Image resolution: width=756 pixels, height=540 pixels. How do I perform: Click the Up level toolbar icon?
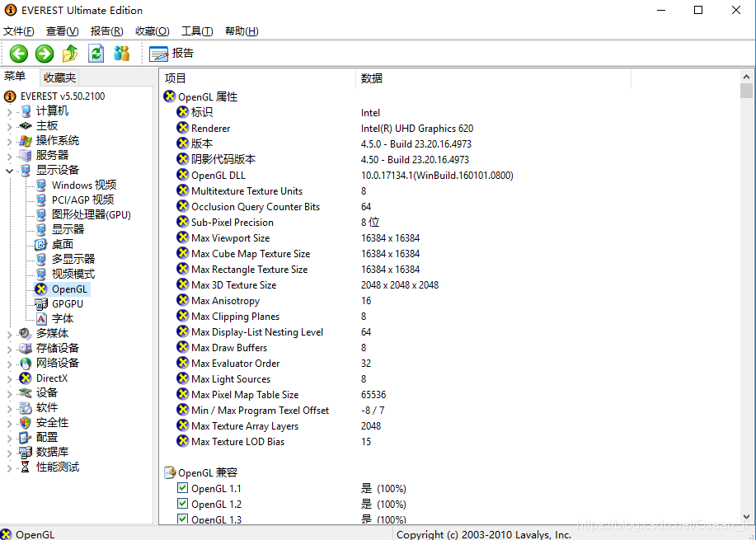coord(70,54)
